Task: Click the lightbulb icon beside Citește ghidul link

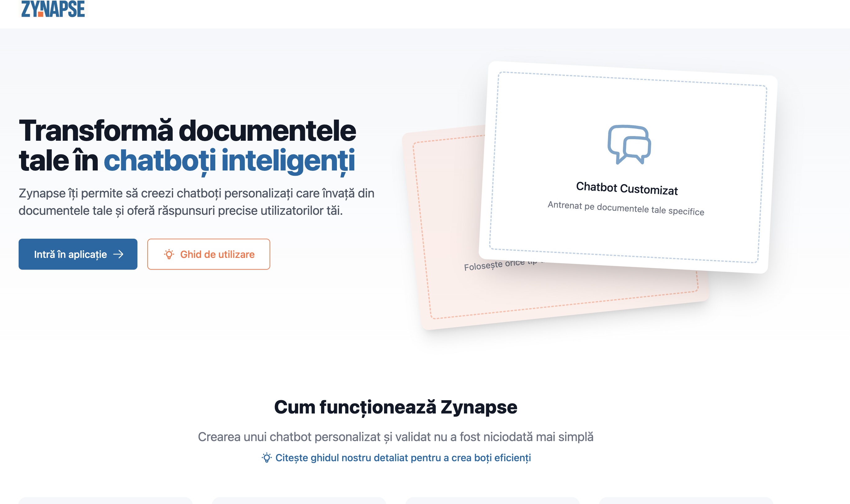Action: click(267, 458)
